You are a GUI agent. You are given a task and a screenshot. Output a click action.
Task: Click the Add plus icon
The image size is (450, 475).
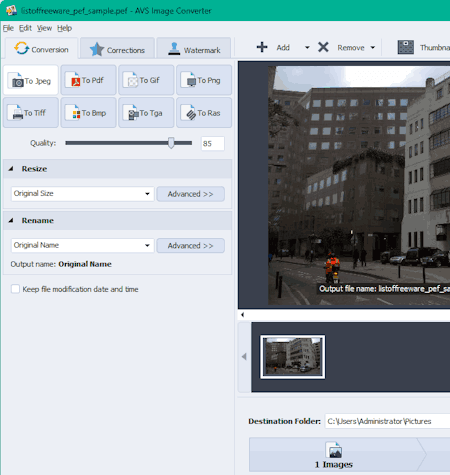262,47
